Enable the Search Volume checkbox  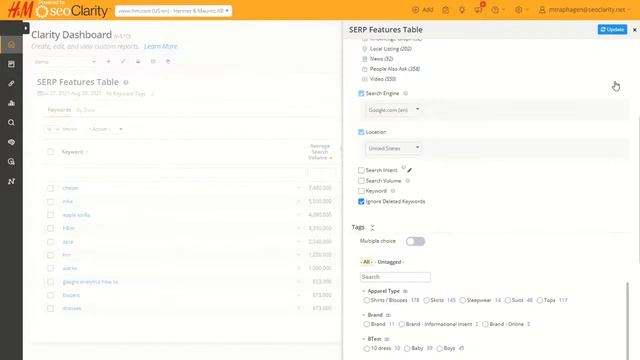tap(361, 181)
